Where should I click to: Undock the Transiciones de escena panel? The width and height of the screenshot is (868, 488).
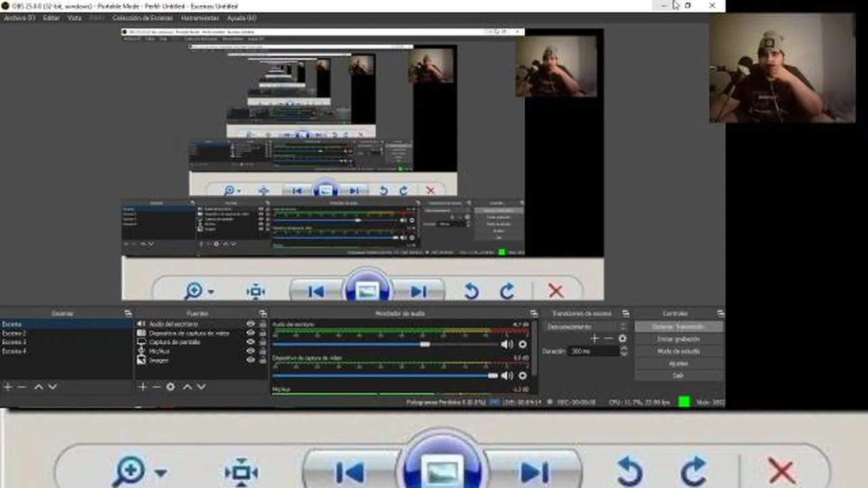(x=626, y=314)
